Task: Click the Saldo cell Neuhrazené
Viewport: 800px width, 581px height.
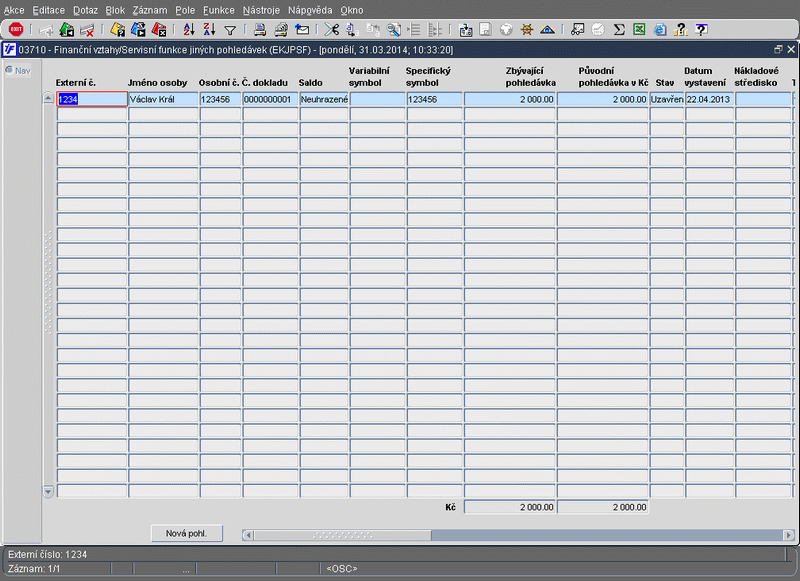Action: click(324, 99)
